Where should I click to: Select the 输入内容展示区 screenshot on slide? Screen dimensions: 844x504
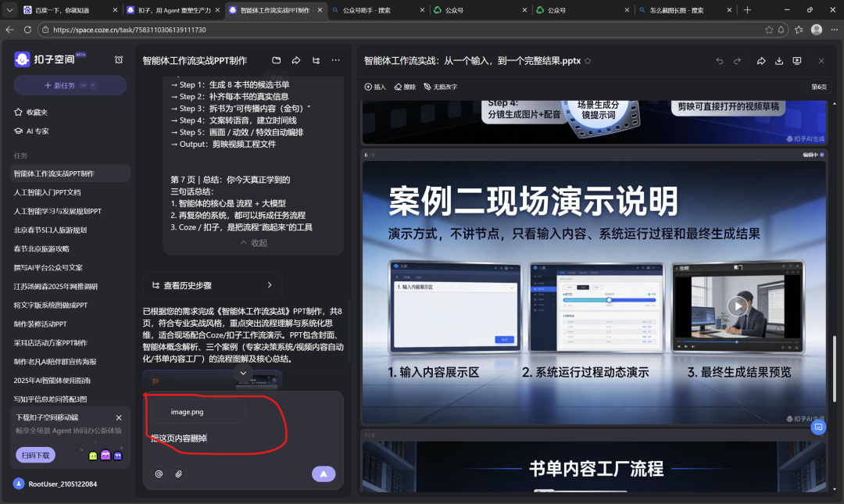pos(456,307)
